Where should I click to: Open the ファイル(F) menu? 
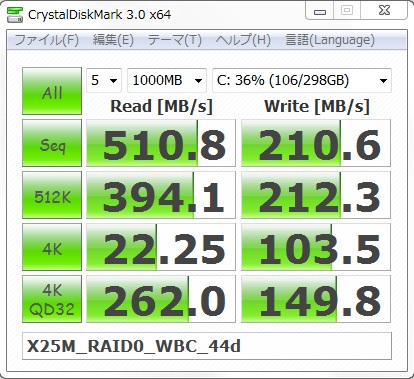[47, 40]
